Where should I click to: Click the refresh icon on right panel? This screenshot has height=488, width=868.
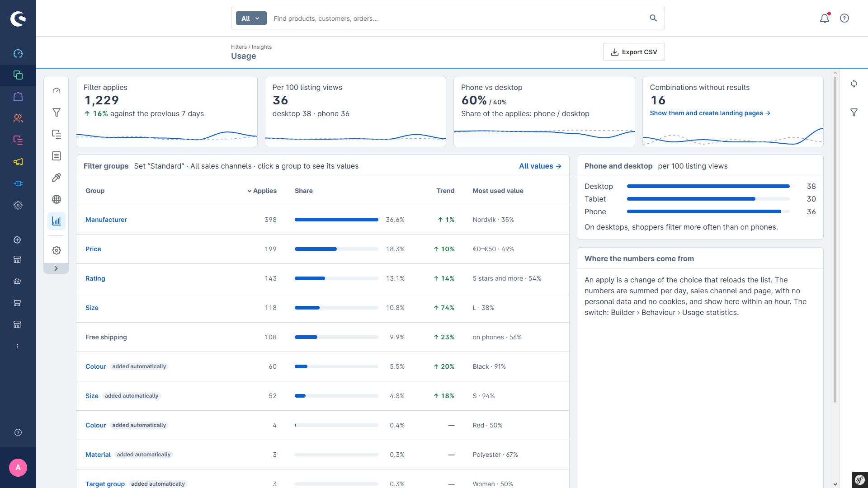[854, 84]
